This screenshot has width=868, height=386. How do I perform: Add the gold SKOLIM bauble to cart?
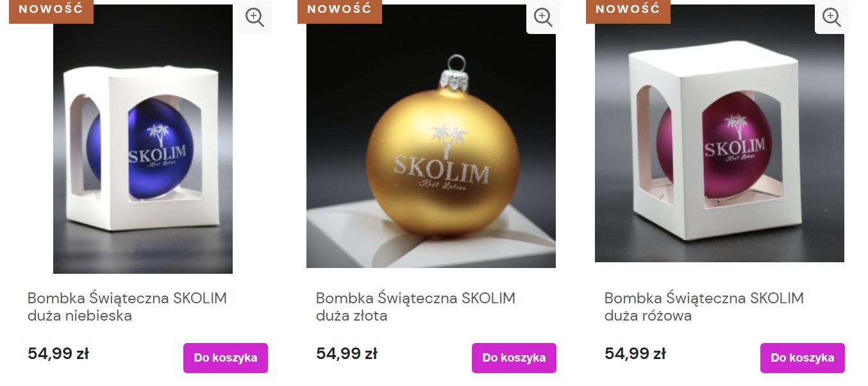click(513, 358)
